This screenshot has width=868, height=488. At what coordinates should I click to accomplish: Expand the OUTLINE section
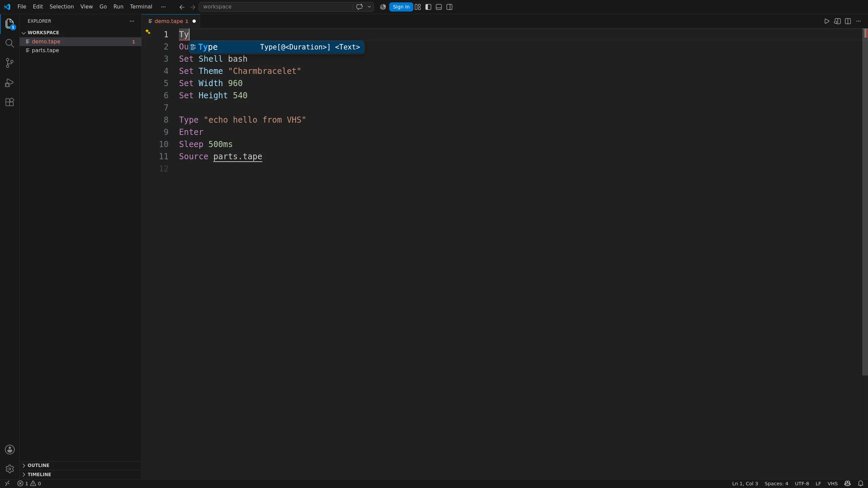(x=80, y=465)
